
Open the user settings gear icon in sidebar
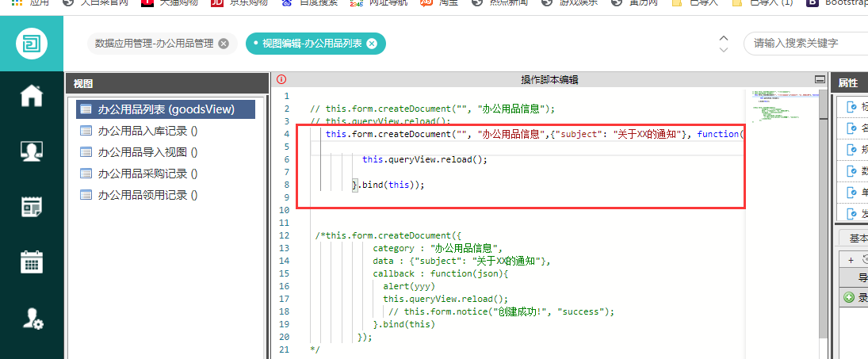[33, 319]
